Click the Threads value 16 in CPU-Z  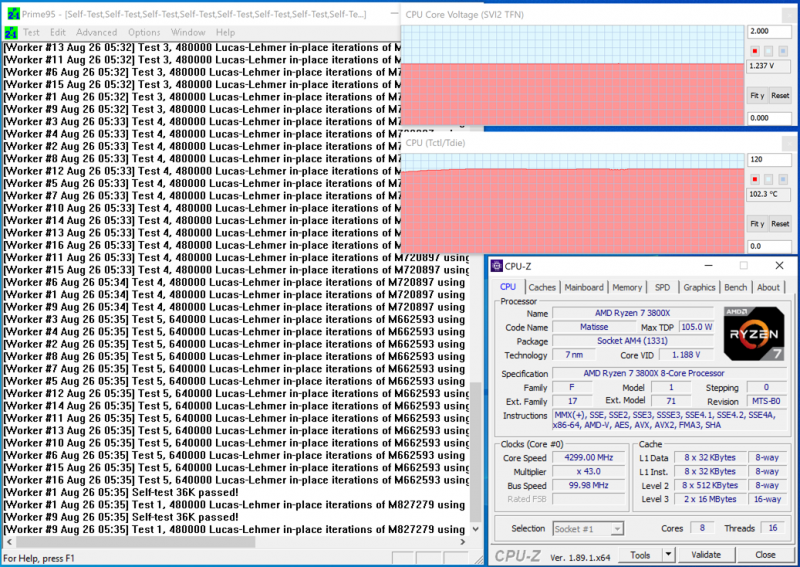tap(773, 528)
